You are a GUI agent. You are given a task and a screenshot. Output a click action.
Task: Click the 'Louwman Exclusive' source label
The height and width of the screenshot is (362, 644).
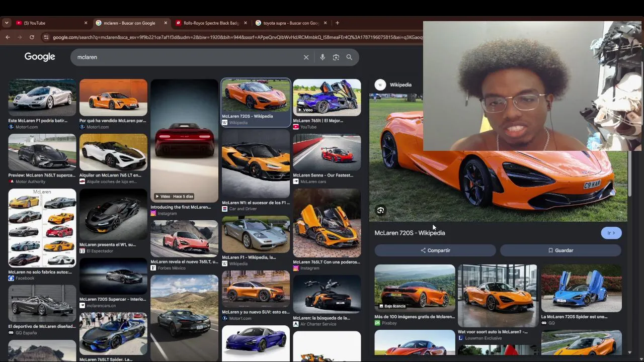pyautogui.click(x=484, y=338)
